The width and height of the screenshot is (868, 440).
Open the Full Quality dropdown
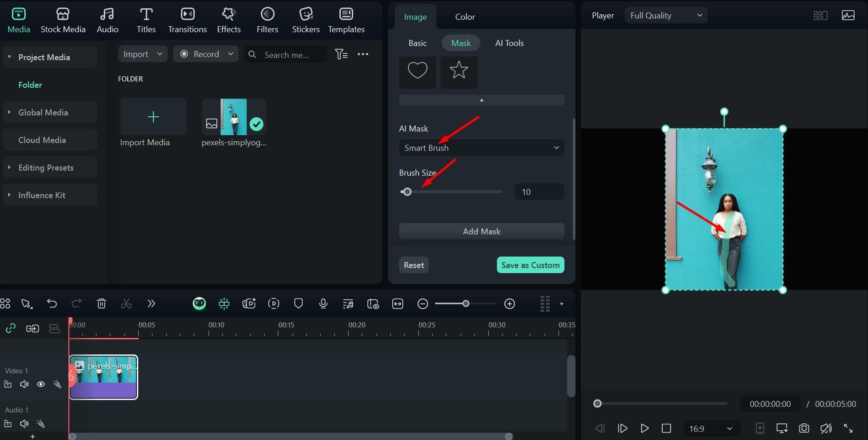[666, 15]
